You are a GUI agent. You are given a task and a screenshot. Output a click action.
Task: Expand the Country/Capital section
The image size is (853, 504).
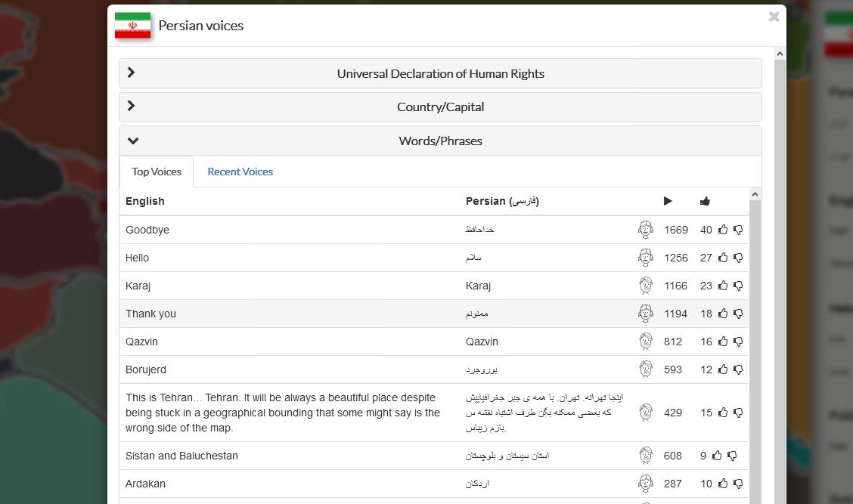(x=440, y=107)
